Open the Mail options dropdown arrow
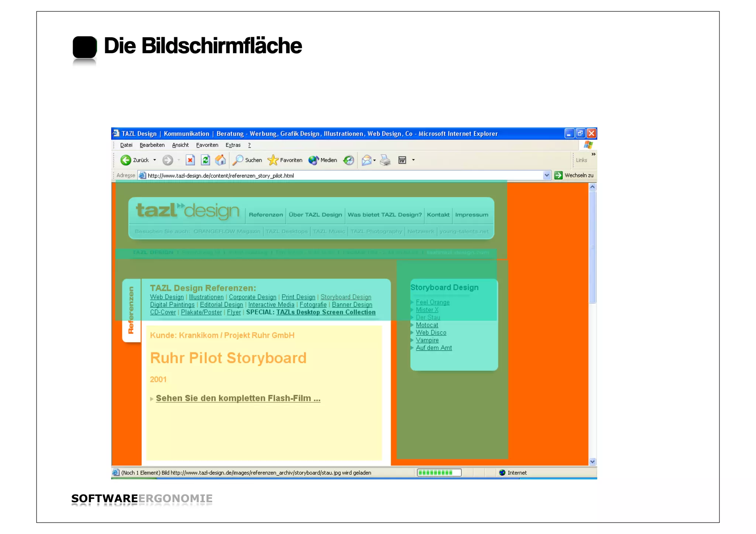Screen dimensions: 756x534 pos(374,160)
